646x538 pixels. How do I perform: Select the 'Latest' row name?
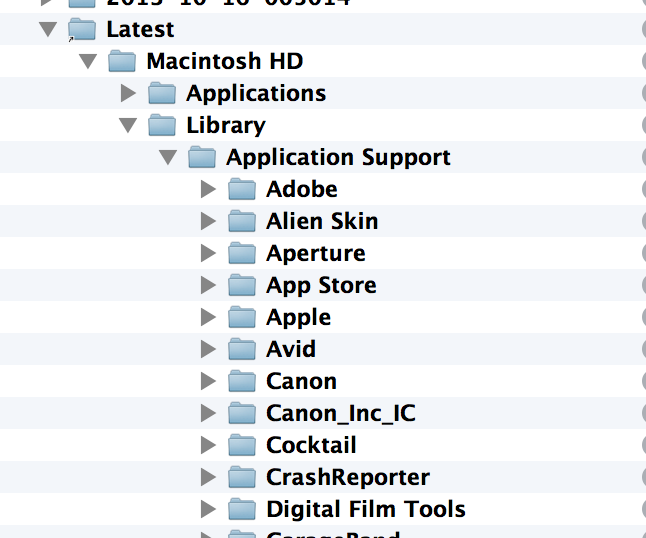pos(140,29)
